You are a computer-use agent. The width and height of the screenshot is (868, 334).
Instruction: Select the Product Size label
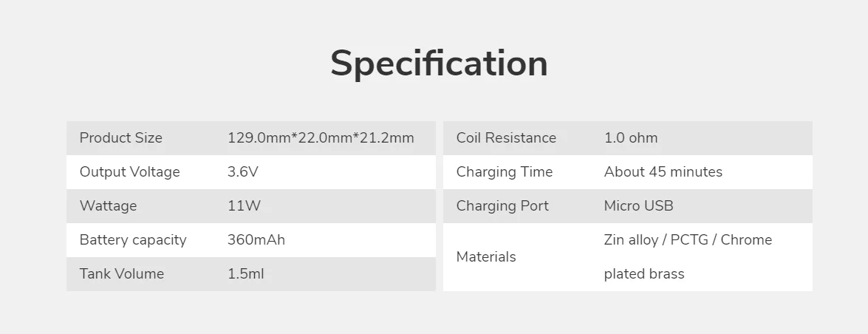[x=120, y=138]
